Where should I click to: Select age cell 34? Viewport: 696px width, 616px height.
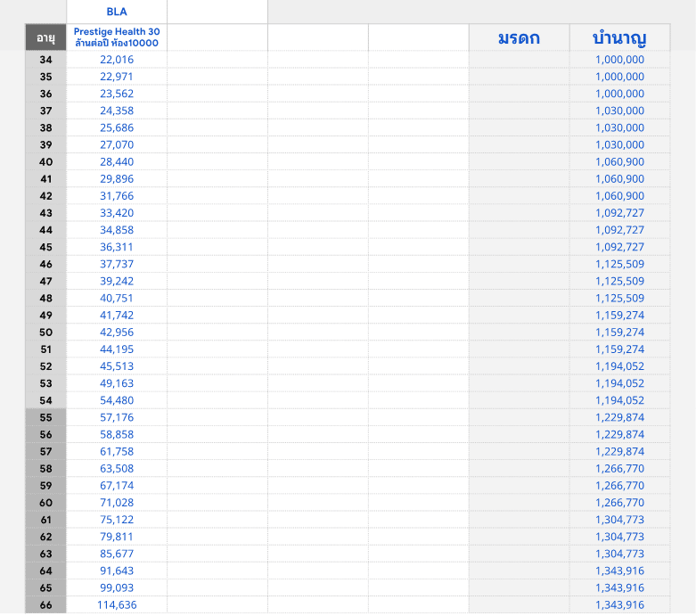tap(45, 60)
